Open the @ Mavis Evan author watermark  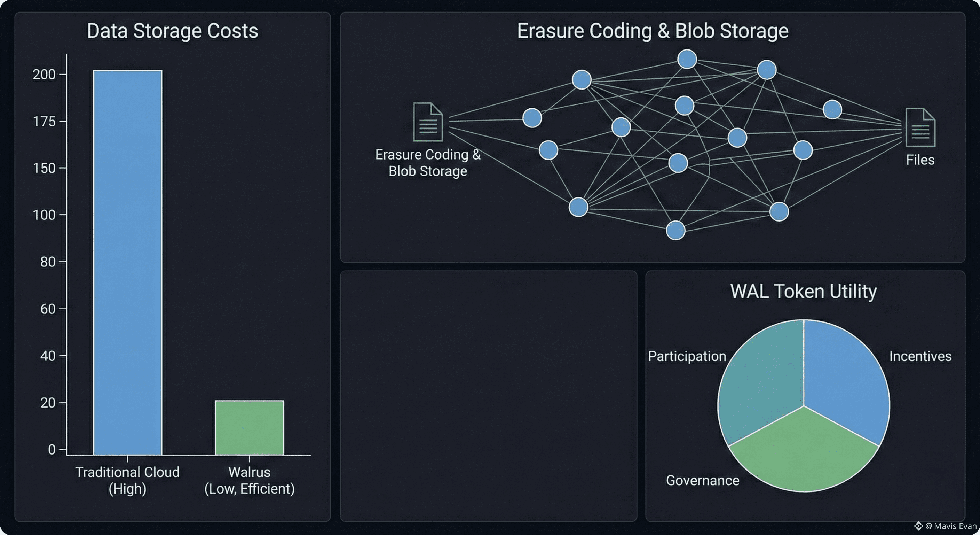click(x=950, y=526)
